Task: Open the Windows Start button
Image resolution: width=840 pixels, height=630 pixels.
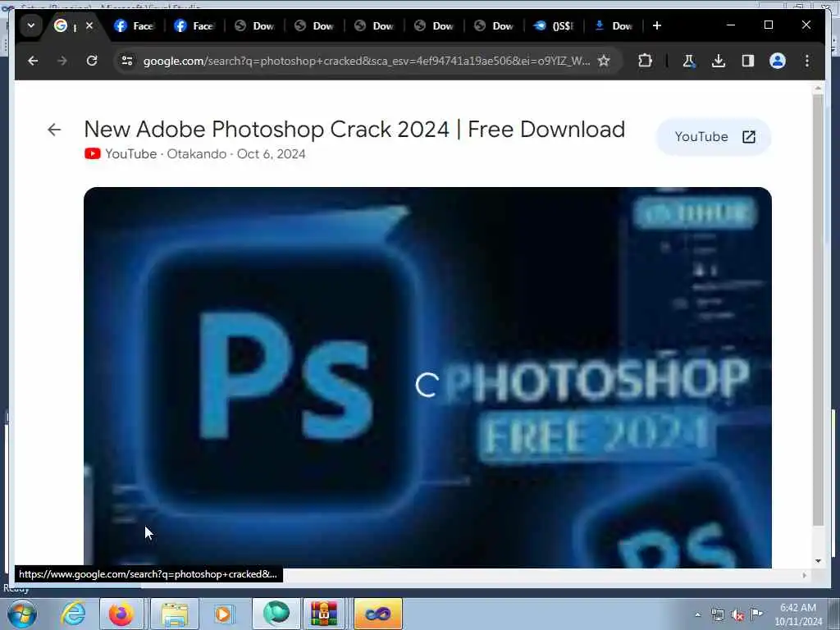Action: pos(22,614)
